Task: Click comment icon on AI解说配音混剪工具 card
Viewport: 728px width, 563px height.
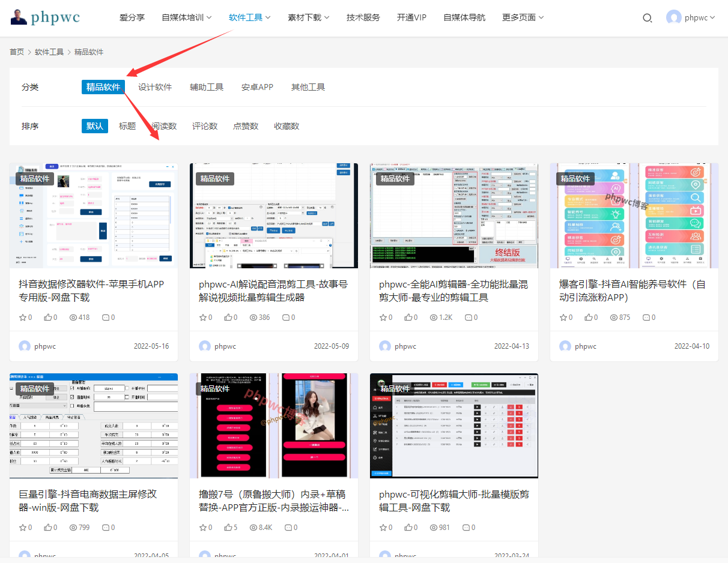Action: (286, 318)
